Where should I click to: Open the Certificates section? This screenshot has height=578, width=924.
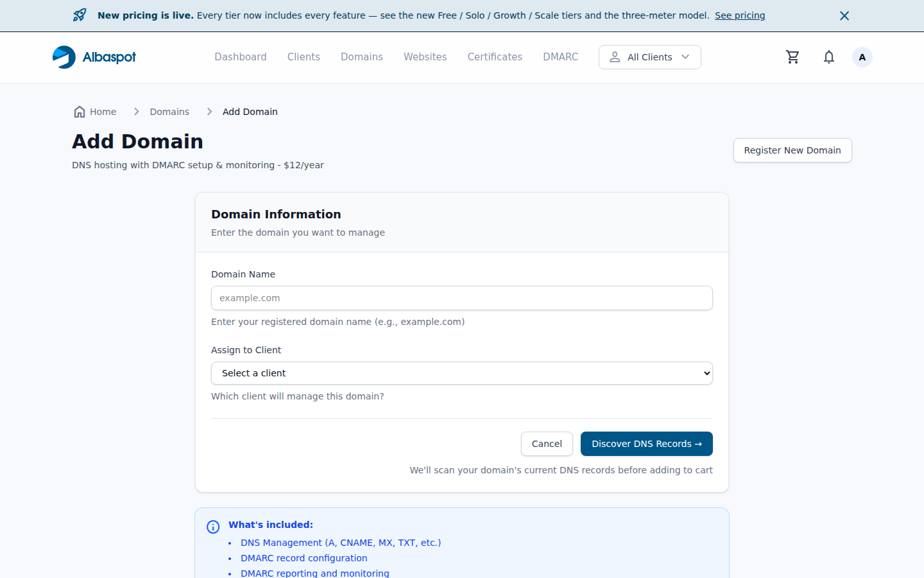tap(495, 57)
